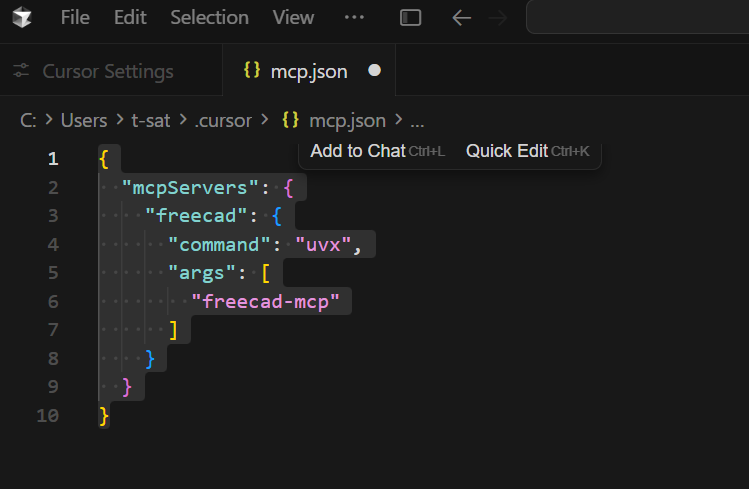The width and height of the screenshot is (749, 489).
Task: Expand the .cursor breadcrumb folder
Action: click(x=223, y=120)
